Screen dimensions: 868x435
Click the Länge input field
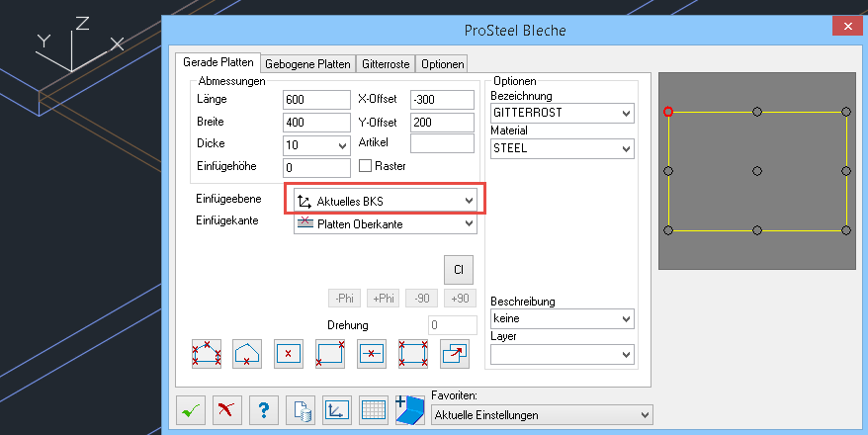(x=316, y=100)
